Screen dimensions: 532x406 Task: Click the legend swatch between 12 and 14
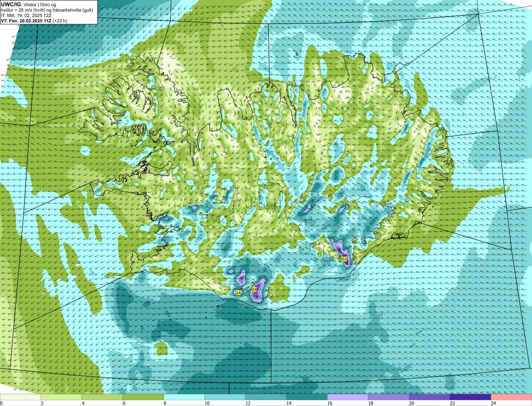point(266,397)
